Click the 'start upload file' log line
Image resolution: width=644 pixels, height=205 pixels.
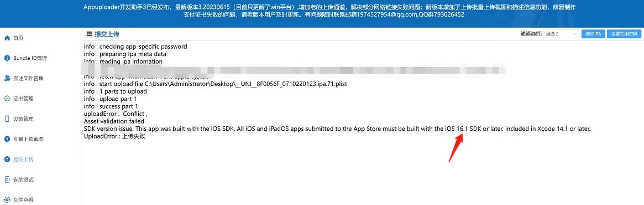[x=216, y=84]
